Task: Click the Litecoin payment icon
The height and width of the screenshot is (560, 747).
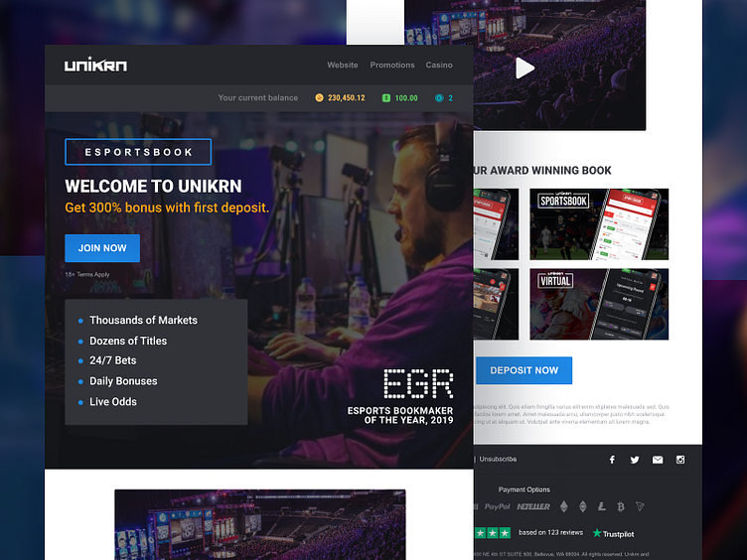Action: tap(602, 506)
